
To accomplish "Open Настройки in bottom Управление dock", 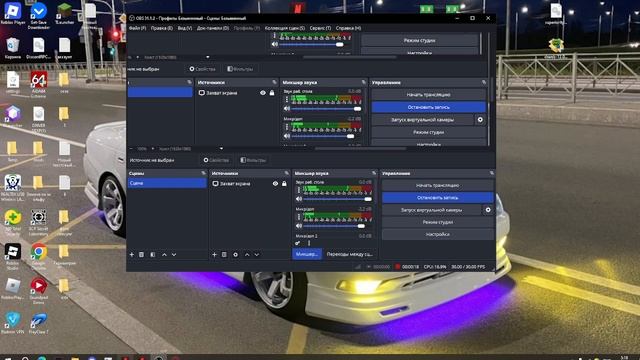I will coord(438,235).
